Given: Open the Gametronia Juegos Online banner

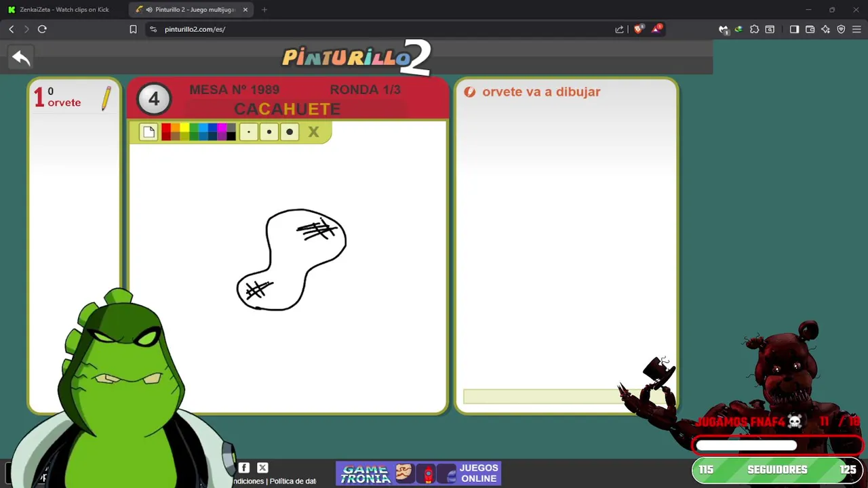Looking at the screenshot, I should pyautogui.click(x=418, y=473).
